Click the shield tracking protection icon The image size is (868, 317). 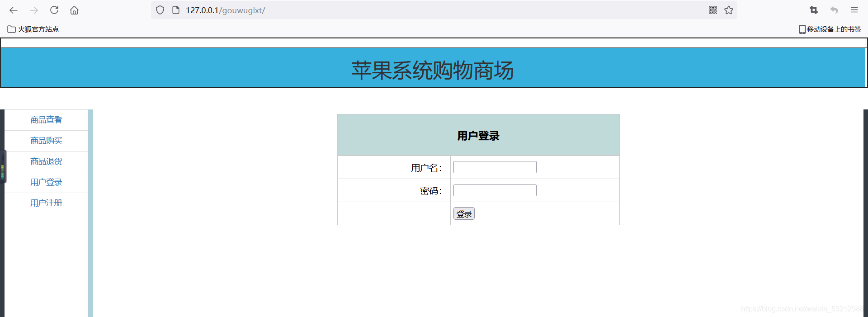coord(160,10)
